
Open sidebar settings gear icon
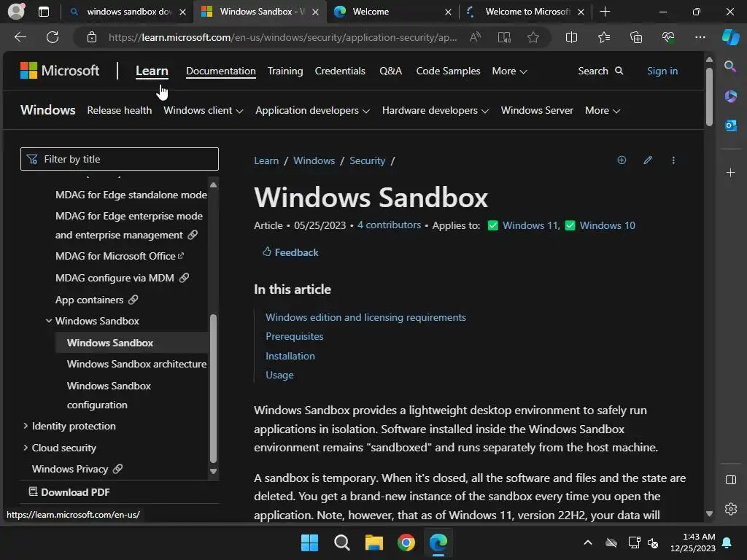pyautogui.click(x=730, y=509)
